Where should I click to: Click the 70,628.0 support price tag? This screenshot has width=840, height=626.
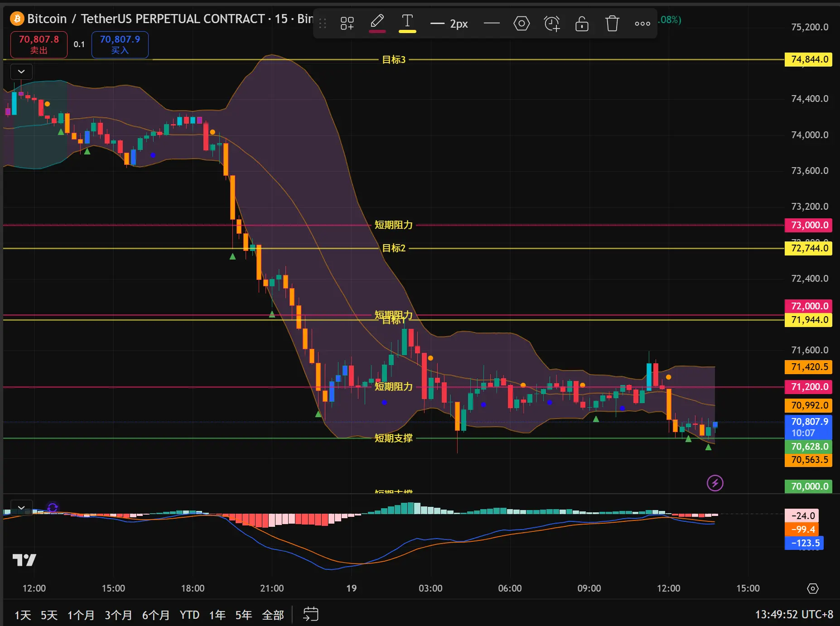pos(808,446)
